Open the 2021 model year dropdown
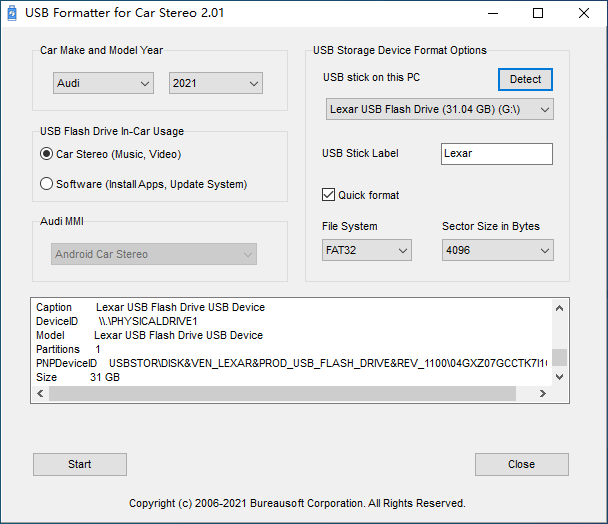608x524 pixels. coord(216,84)
